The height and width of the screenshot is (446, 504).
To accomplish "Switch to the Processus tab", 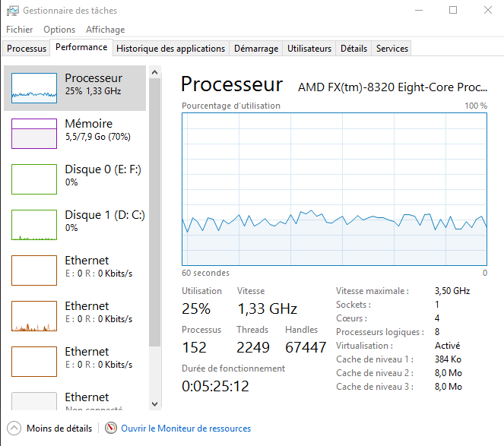I will [27, 49].
